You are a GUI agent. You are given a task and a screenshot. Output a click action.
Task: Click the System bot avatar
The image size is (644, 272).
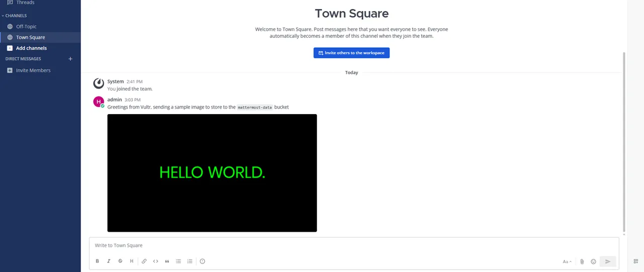coord(99,83)
